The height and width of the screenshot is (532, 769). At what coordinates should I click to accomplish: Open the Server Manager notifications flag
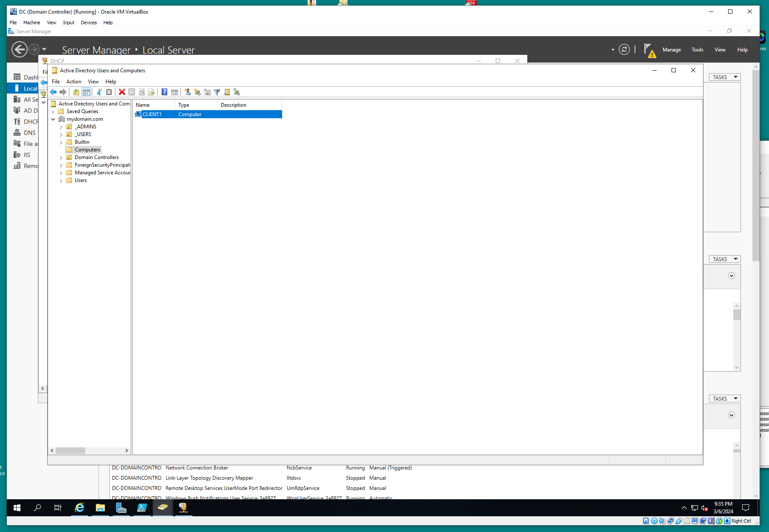pos(649,50)
